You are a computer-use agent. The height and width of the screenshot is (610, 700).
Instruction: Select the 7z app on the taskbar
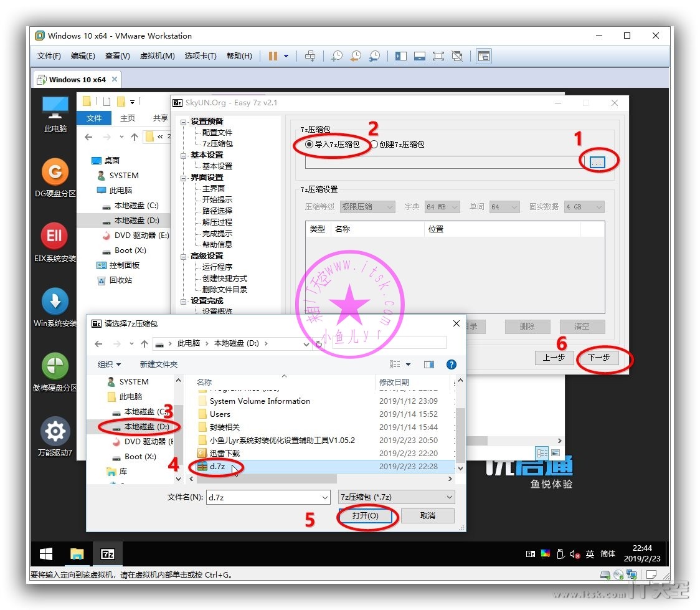pyautogui.click(x=108, y=554)
